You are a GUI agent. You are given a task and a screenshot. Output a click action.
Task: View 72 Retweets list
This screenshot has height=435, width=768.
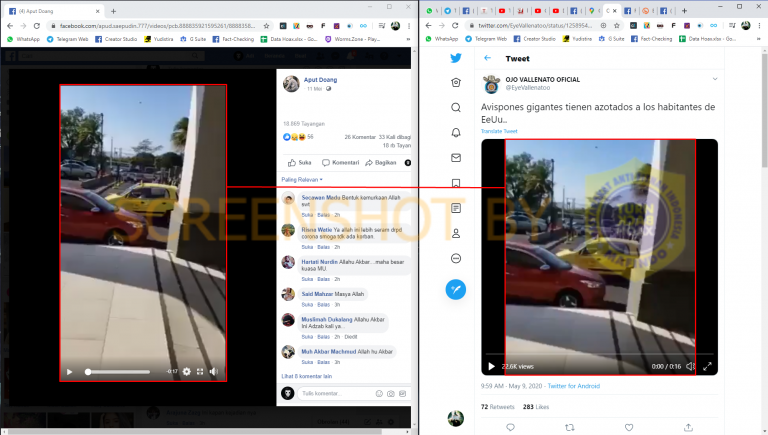498,407
